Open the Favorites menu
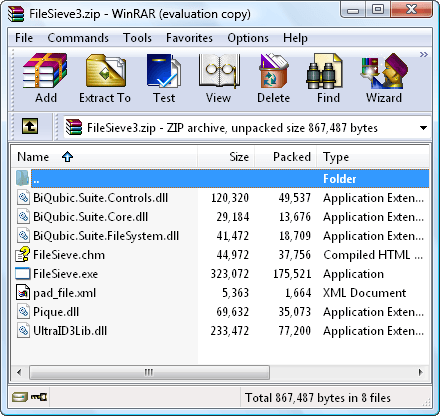Image resolution: width=440 pixels, height=416 pixels. pyautogui.click(x=189, y=38)
